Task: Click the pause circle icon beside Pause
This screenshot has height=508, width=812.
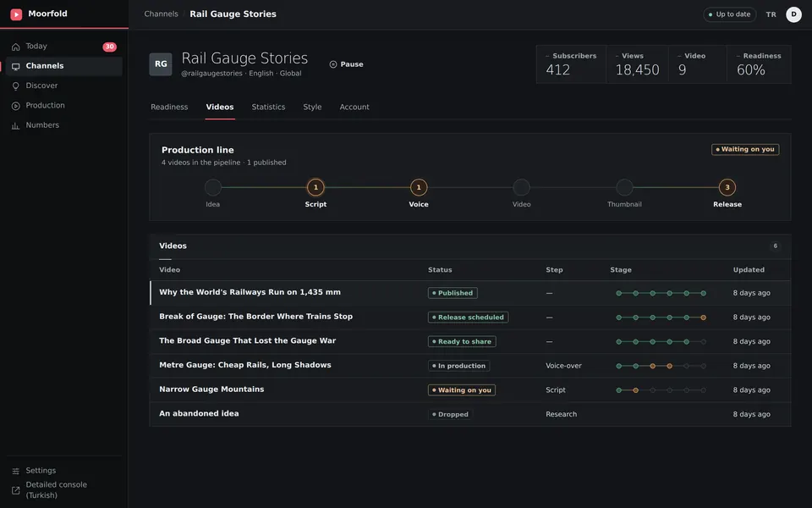Action: pos(333,64)
